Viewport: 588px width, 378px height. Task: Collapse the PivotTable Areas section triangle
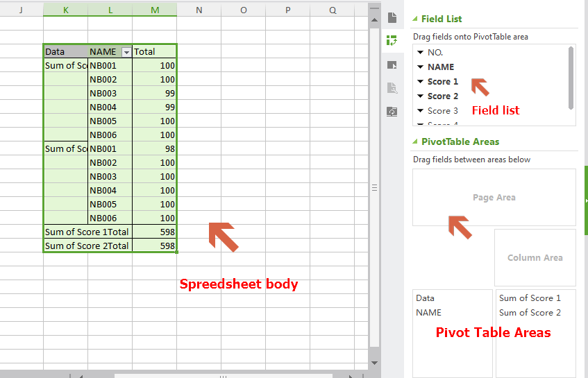414,141
